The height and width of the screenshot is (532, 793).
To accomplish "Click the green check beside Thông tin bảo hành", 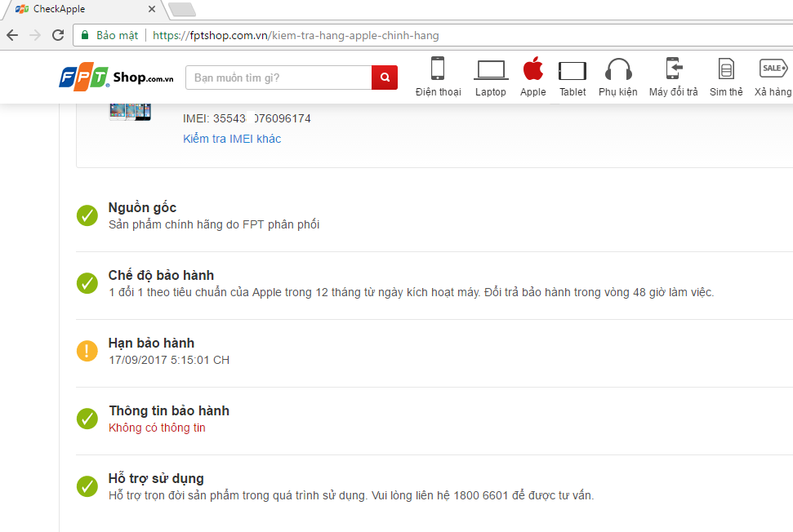I will [87, 419].
